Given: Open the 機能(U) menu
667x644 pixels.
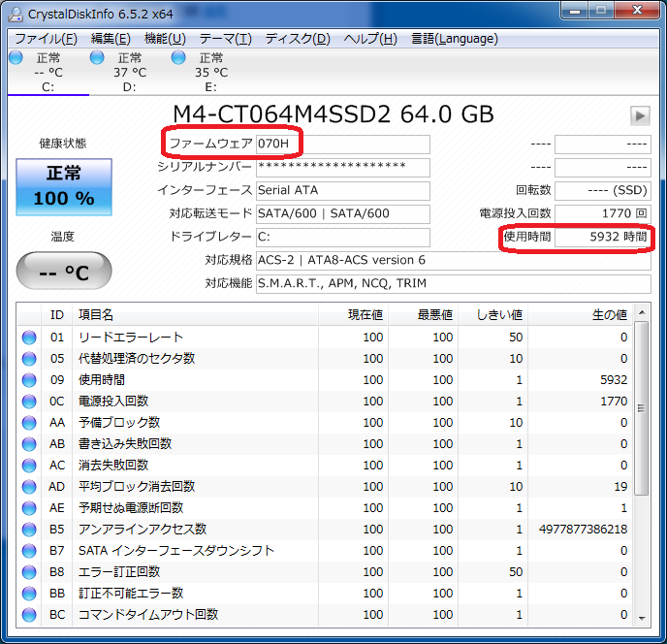Looking at the screenshot, I should point(165,39).
